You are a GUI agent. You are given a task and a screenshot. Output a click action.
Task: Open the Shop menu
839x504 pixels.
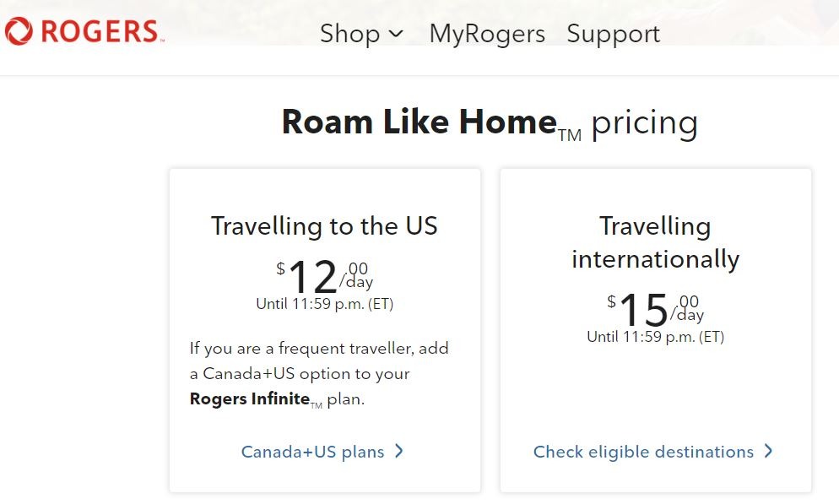[x=350, y=34]
